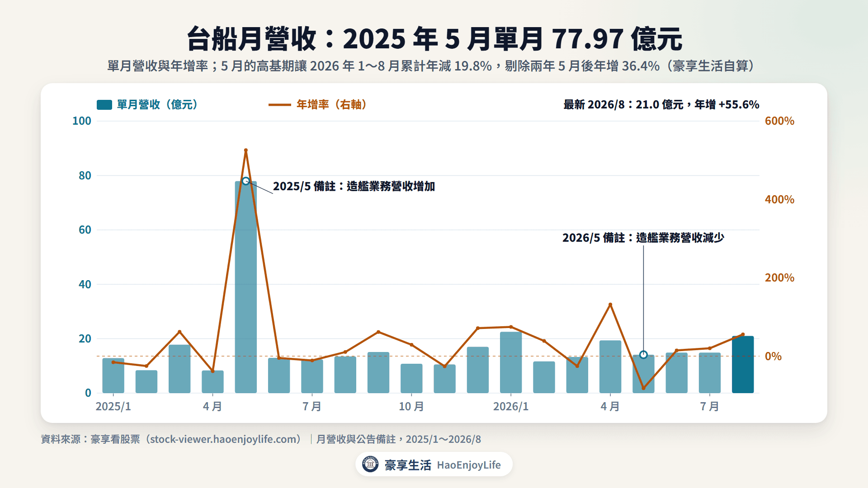Click the right axis label 400%

tap(779, 199)
